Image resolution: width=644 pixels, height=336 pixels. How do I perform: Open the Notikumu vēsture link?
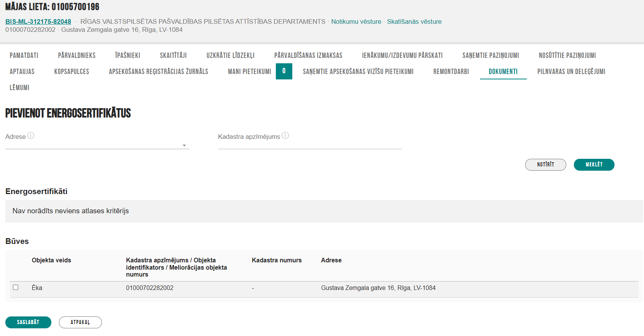356,21
